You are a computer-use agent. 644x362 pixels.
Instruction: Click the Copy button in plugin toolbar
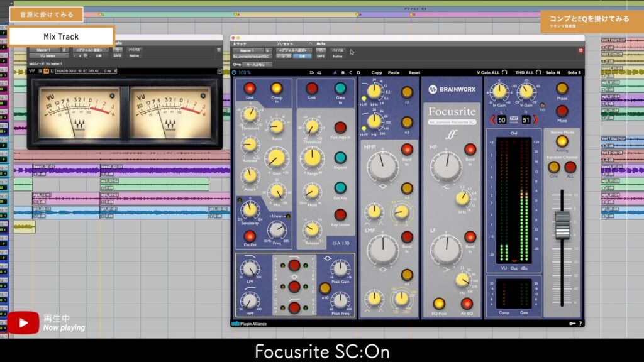pyautogui.click(x=377, y=73)
